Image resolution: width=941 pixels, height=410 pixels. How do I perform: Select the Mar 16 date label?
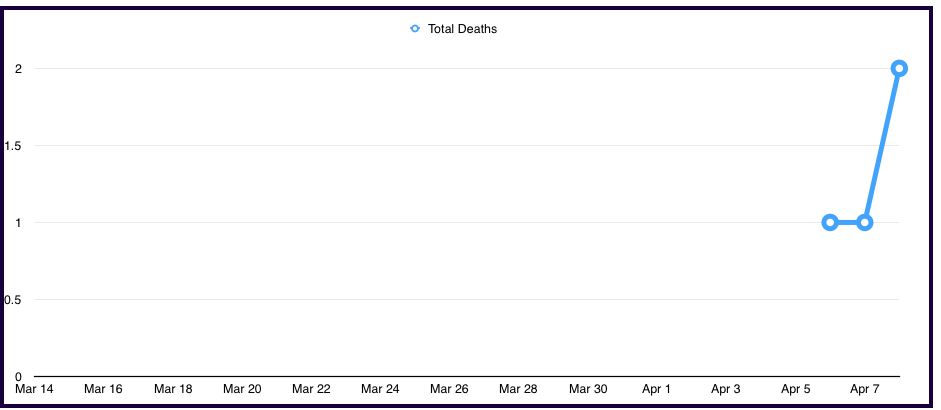[x=104, y=389]
